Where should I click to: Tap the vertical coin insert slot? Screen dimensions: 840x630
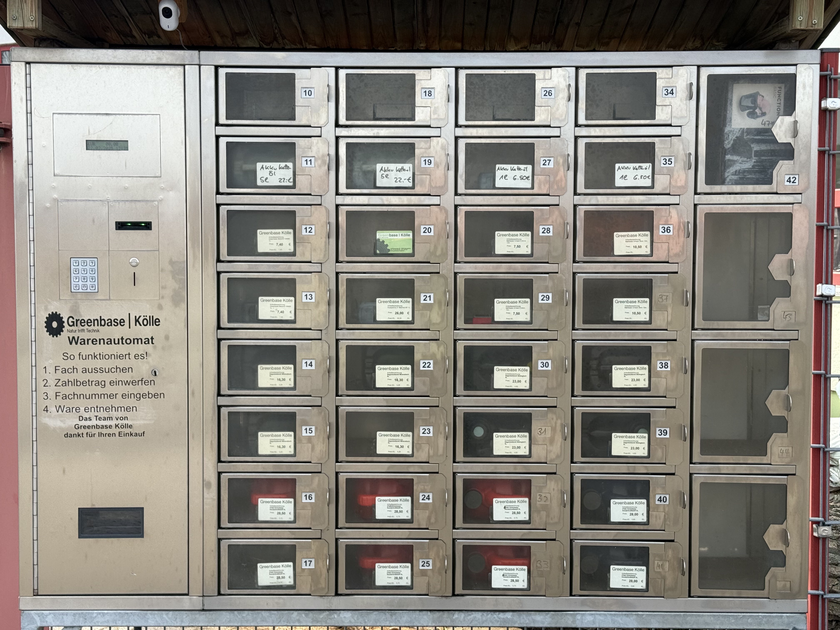click(134, 279)
